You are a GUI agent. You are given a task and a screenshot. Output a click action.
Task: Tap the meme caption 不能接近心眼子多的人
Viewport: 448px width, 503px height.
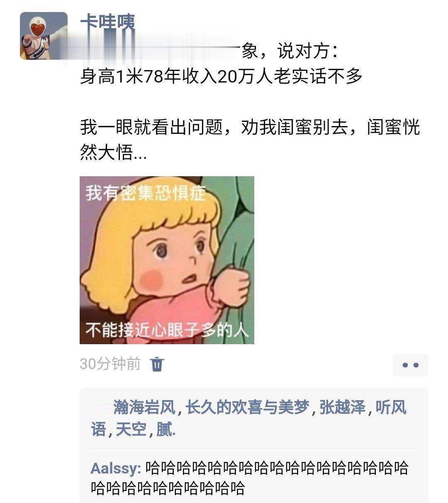coord(167,330)
